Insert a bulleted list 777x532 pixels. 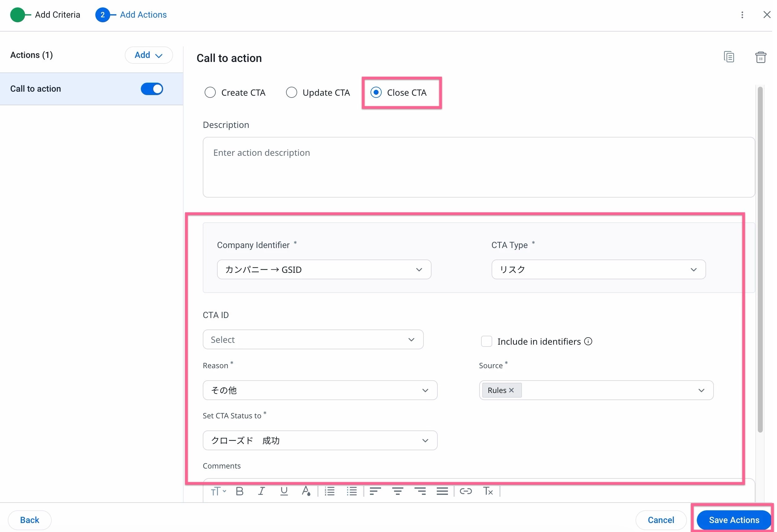351,491
